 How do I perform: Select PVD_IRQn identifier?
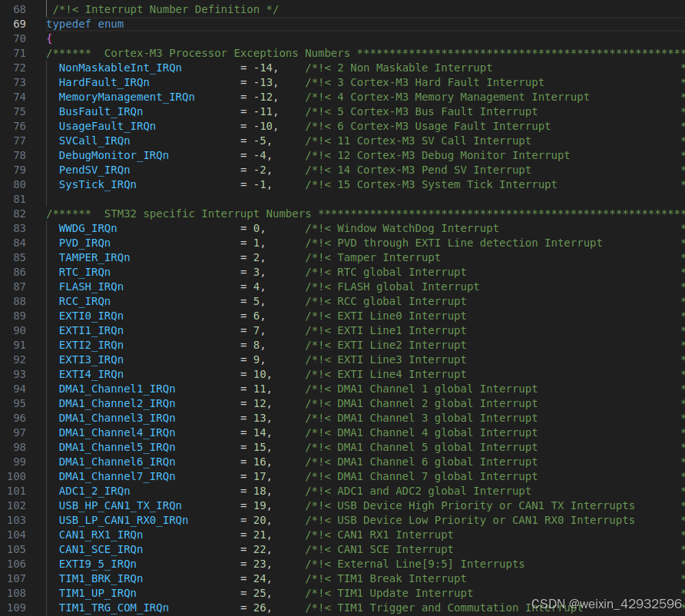coord(84,243)
